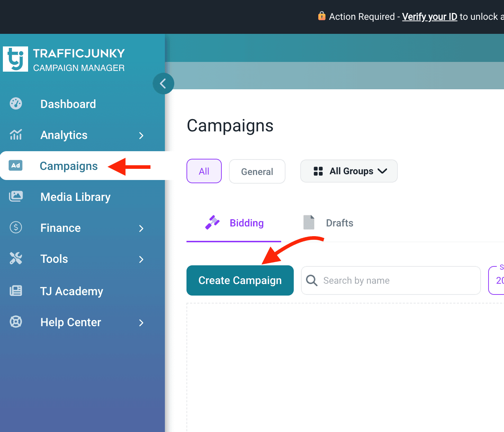This screenshot has width=504, height=432.
Task: Click the Bidding gavel icon
Action: 212,222
